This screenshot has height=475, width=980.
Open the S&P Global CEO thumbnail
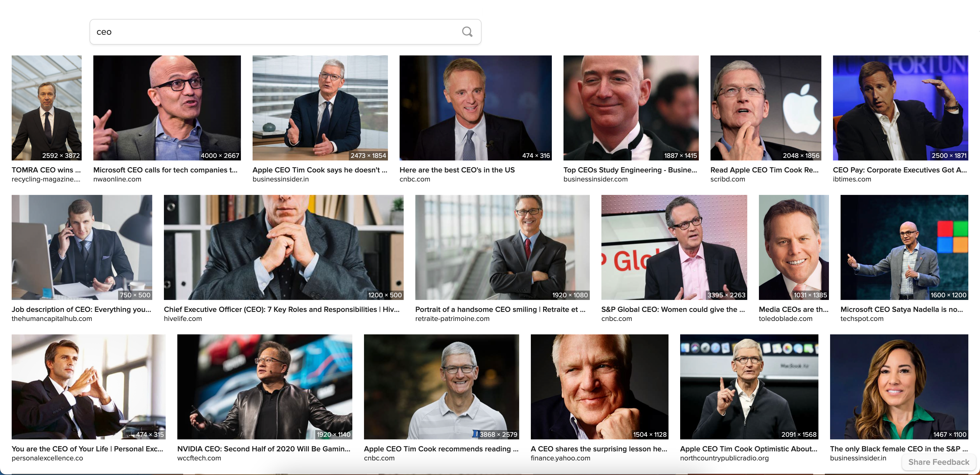[674, 247]
